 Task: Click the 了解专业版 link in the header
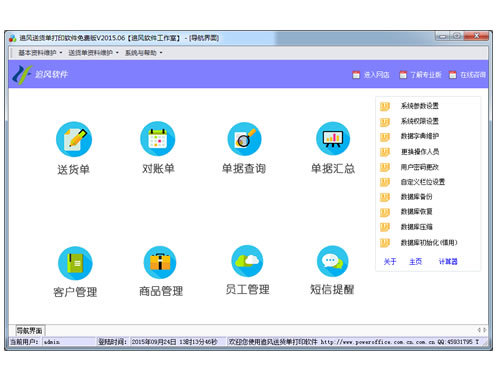coord(426,75)
